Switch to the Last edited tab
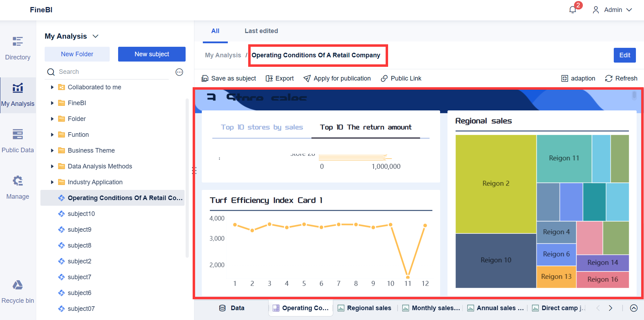 [261, 31]
